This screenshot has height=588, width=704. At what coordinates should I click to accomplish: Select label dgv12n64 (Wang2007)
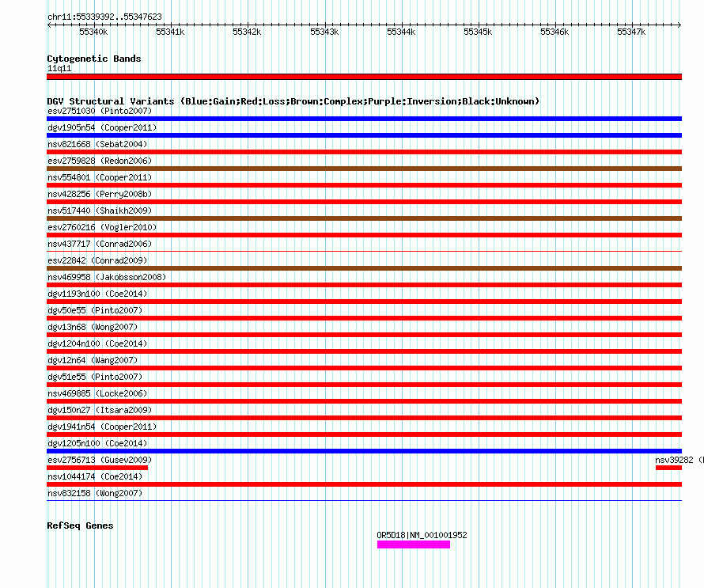tap(93, 360)
